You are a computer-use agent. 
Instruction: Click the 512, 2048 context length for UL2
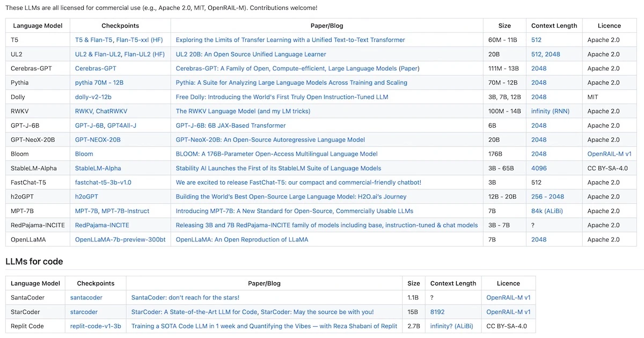(x=546, y=54)
